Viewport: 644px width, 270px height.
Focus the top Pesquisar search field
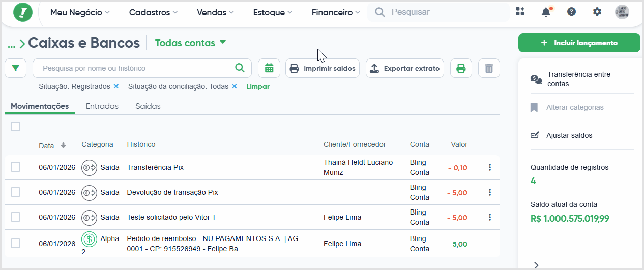pyautogui.click(x=438, y=12)
